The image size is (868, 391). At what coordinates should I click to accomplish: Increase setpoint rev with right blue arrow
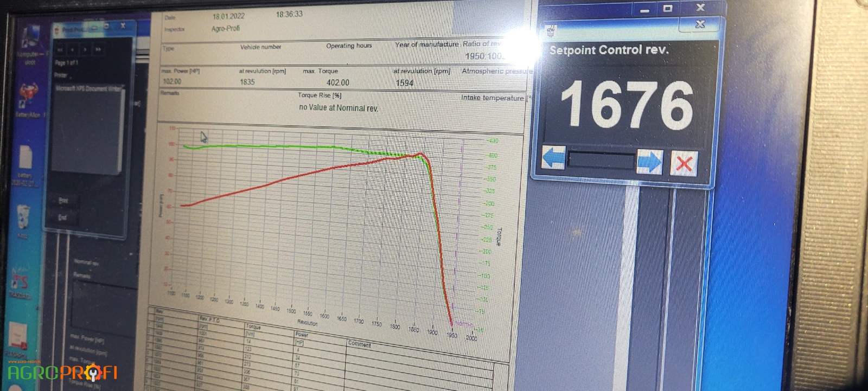tap(649, 162)
